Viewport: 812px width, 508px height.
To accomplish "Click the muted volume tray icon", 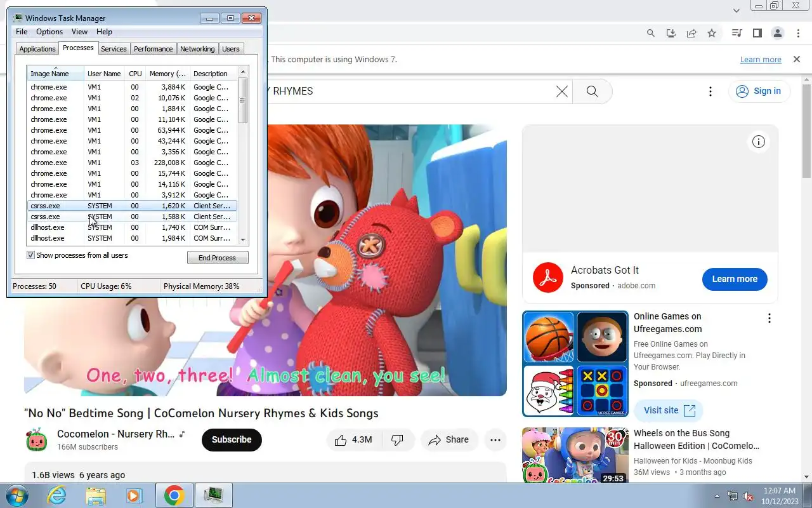I will [748, 496].
